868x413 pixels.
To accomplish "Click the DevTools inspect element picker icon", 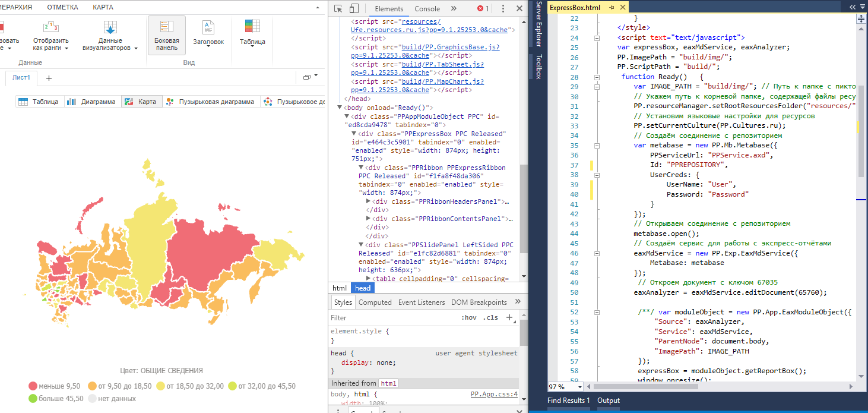I will (x=338, y=9).
